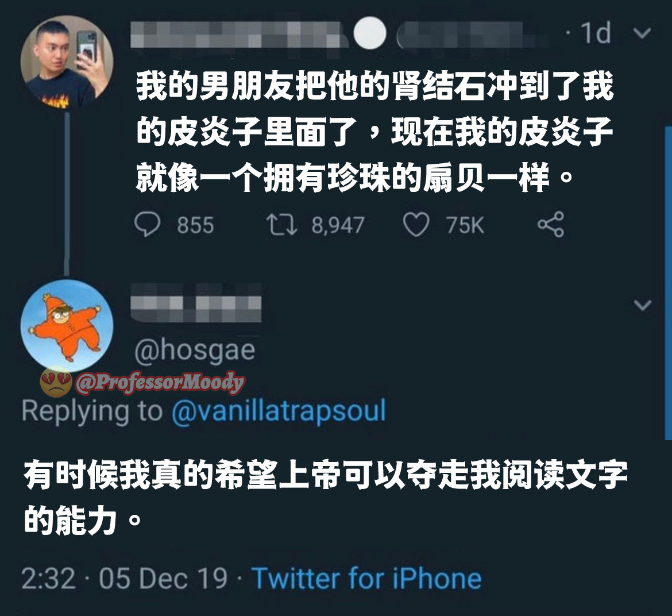Click the 75K likes count
Viewport: 672px width, 616px height.
click(465, 225)
